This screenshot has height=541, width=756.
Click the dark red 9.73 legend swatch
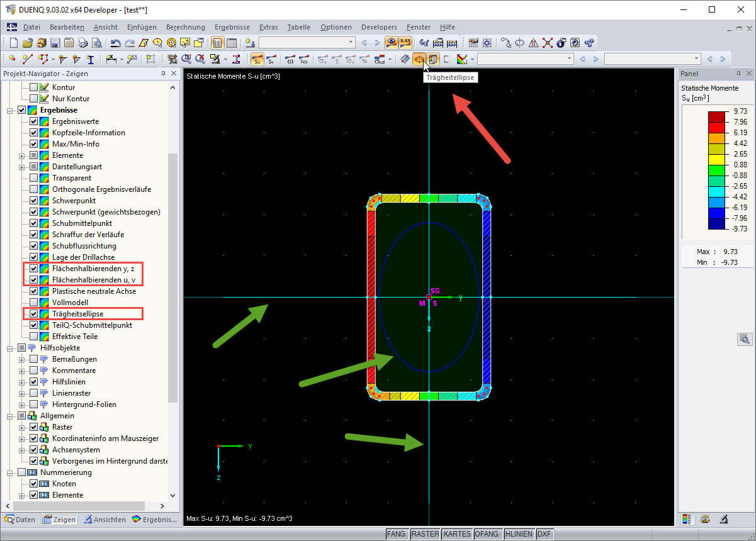(717, 116)
